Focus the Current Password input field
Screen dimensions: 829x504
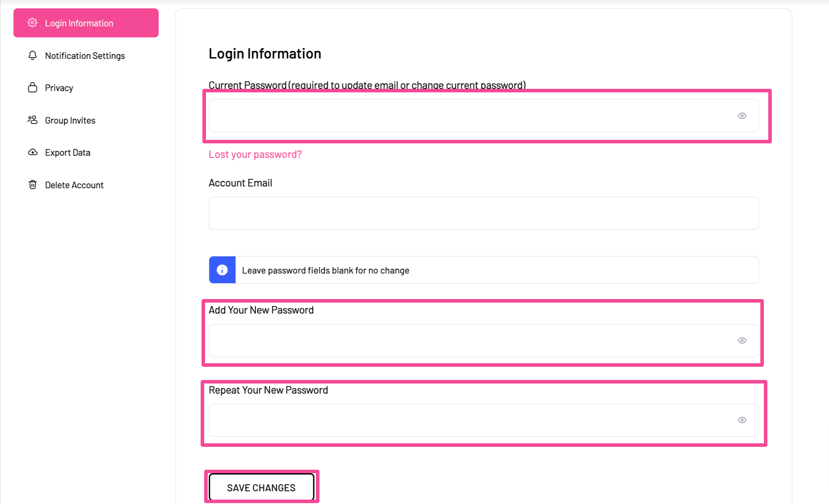coord(466,116)
